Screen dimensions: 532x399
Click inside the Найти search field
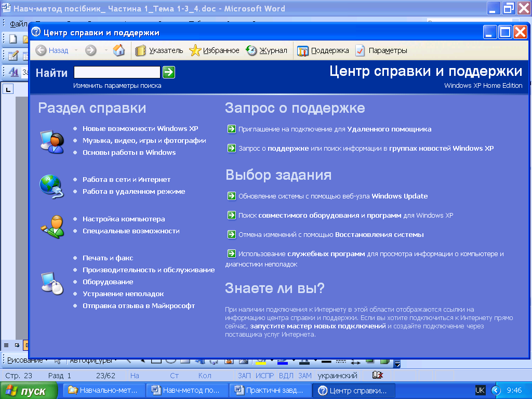pos(117,72)
